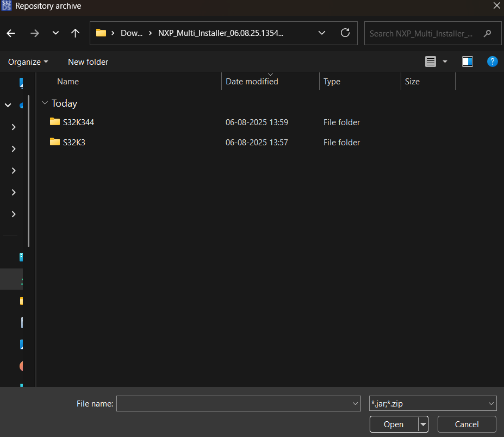
Task: Expand the breadcrumb chevron before Dow...
Action: 113,33
